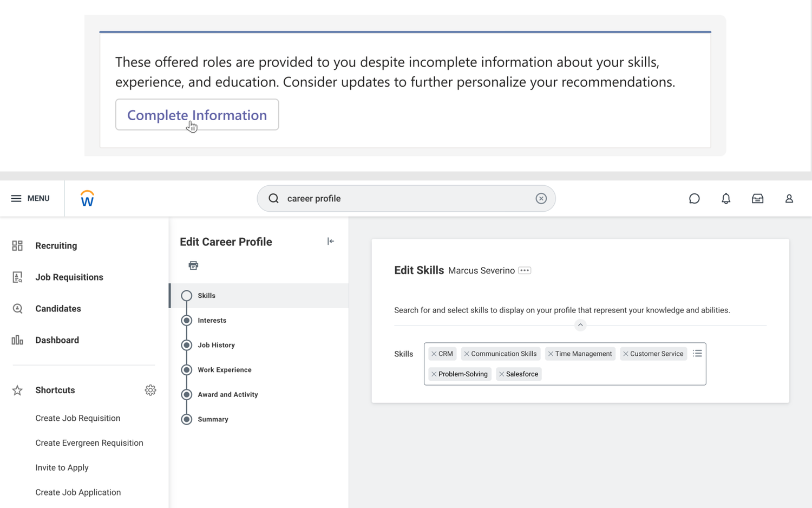Collapse the Edit Skills search section
The width and height of the screenshot is (812, 508).
pos(580,325)
